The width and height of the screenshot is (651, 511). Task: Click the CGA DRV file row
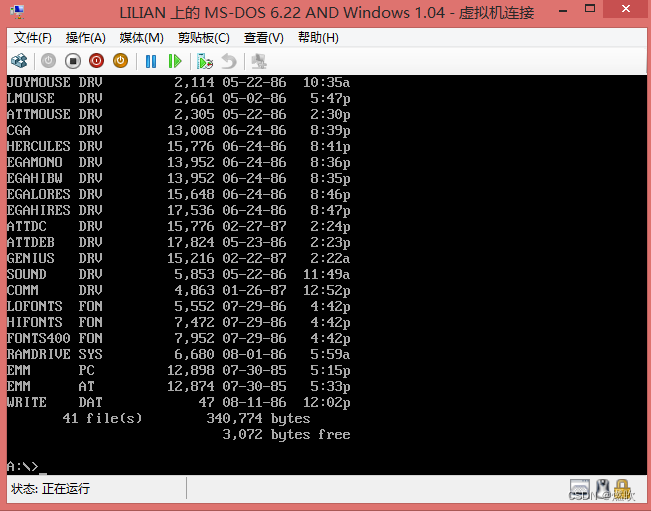(x=179, y=130)
